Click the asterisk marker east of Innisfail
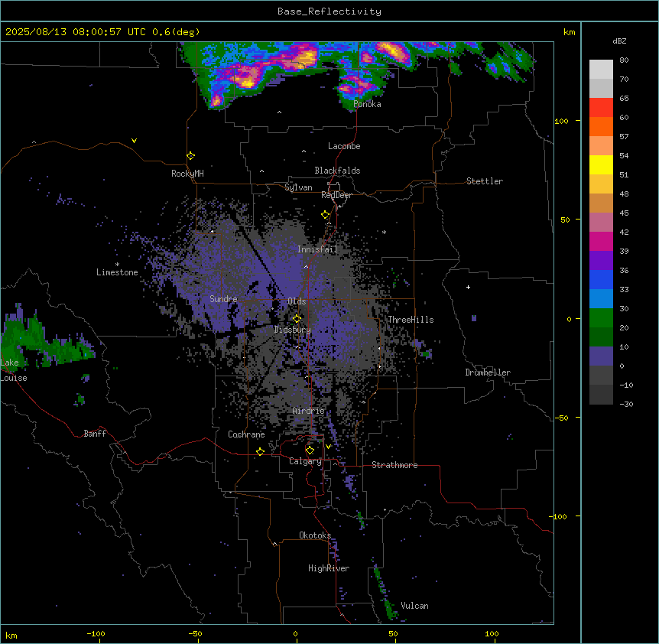The image size is (659, 644). [x=384, y=232]
